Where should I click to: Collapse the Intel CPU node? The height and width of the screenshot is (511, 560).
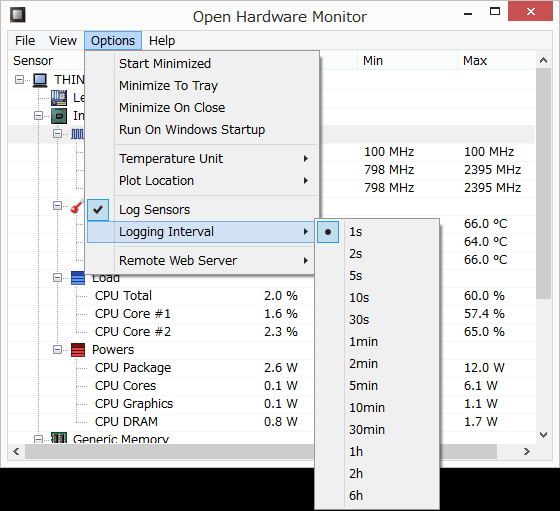(x=39, y=115)
